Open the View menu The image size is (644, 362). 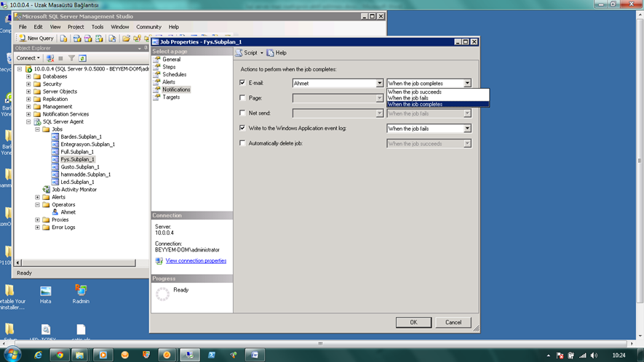(x=55, y=27)
